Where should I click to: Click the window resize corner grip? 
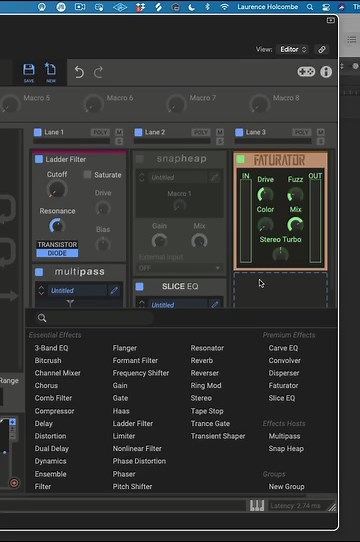click(x=332, y=507)
